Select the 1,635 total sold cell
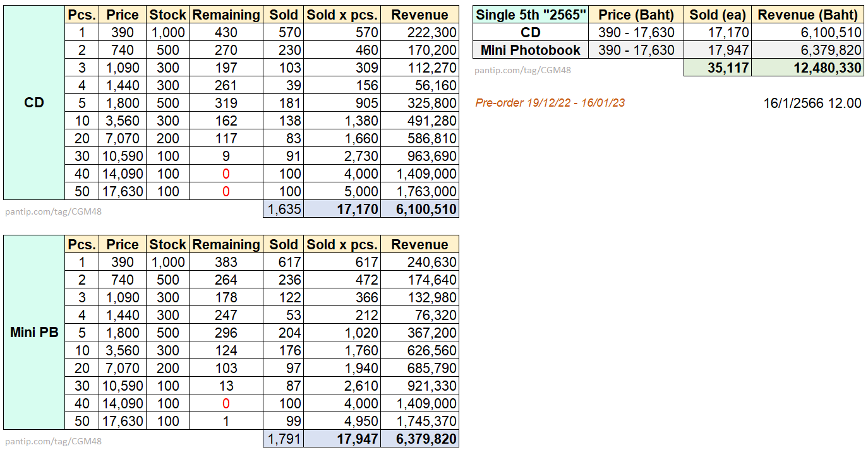This screenshot has height=450, width=868. (284, 210)
